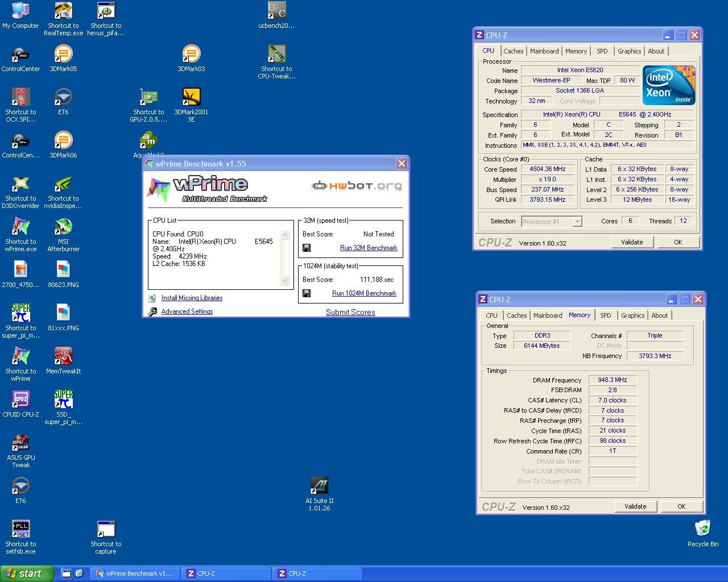Click Show Desktop quick launch icon
The width and height of the screenshot is (728, 582).
(x=66, y=573)
